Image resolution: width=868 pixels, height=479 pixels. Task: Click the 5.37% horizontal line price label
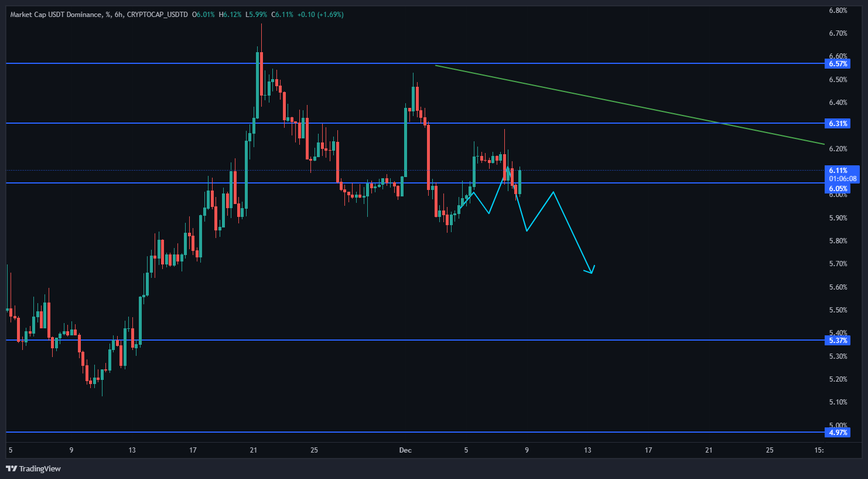pyautogui.click(x=838, y=341)
